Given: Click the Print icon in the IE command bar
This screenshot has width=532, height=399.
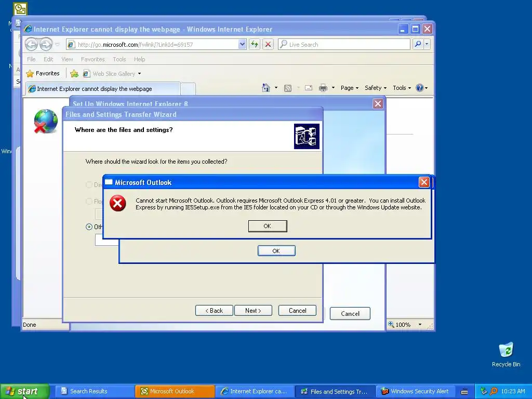Looking at the screenshot, I should tap(323, 88).
